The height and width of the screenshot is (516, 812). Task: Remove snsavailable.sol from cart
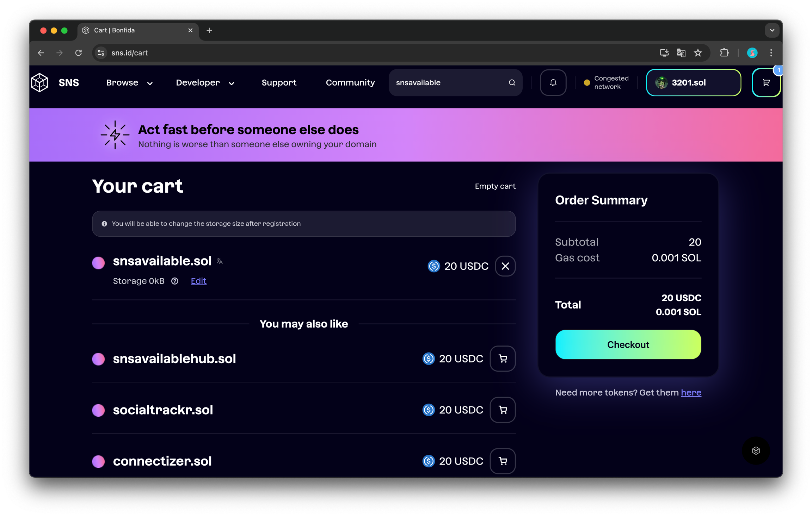click(505, 266)
